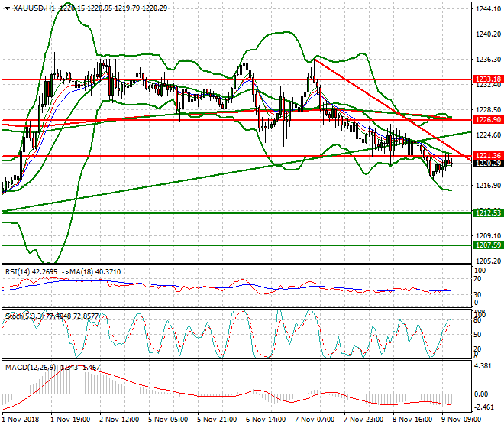Click the black 1220.29 current price label

[x=488, y=163]
